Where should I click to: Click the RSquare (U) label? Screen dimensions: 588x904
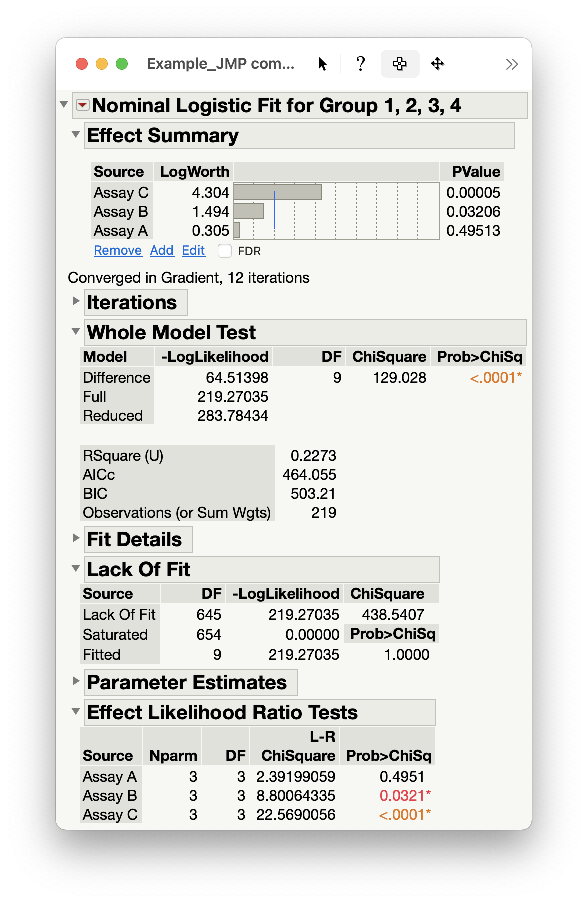(x=123, y=456)
